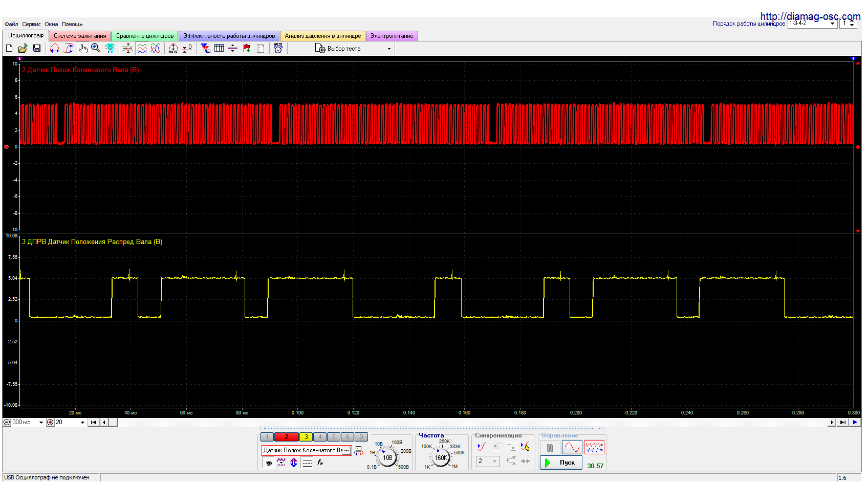
Task: Open the Помощь menu
Action: 72,24
